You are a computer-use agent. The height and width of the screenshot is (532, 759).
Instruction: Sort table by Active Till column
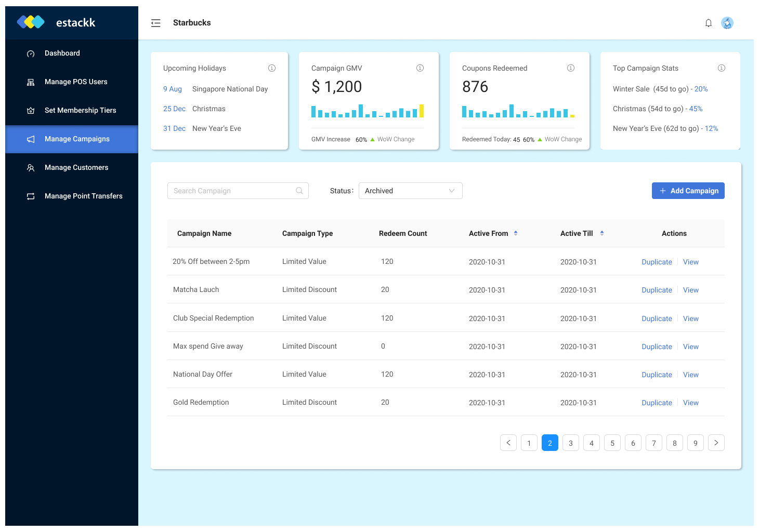(601, 233)
